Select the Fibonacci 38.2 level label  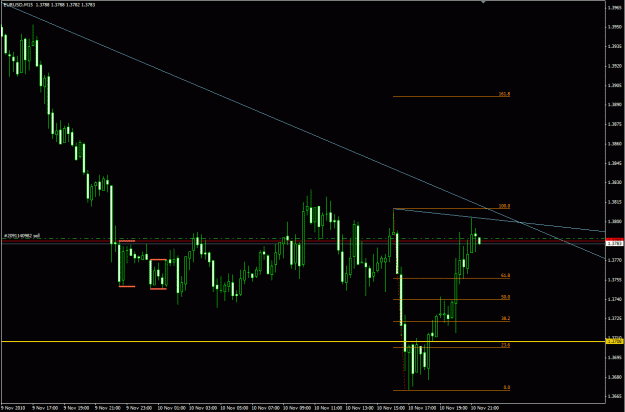click(505, 318)
